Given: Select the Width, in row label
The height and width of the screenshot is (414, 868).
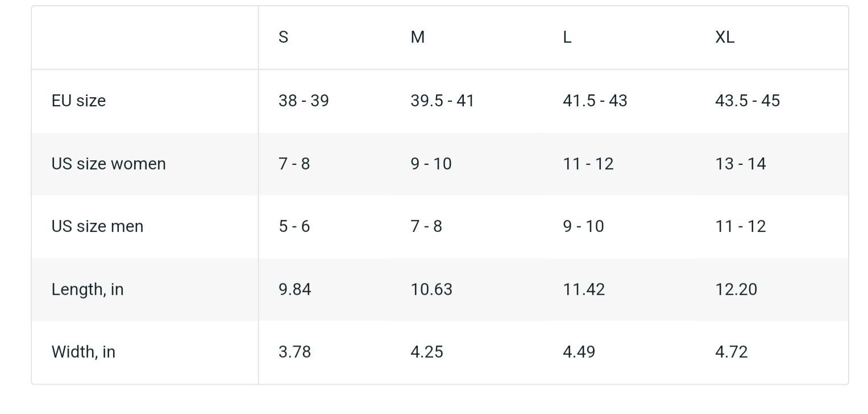Looking at the screenshot, I should coord(84,352).
